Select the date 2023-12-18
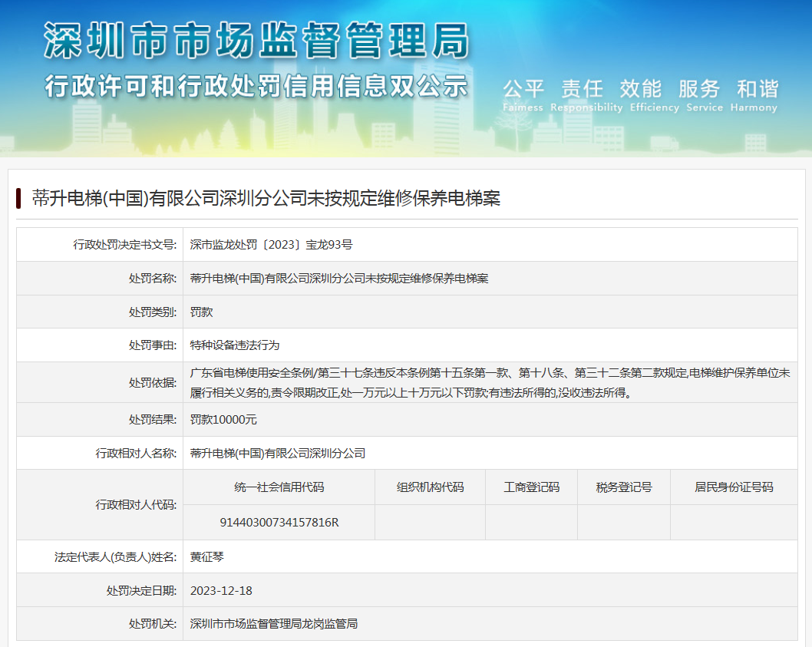812x647 pixels. (x=221, y=590)
